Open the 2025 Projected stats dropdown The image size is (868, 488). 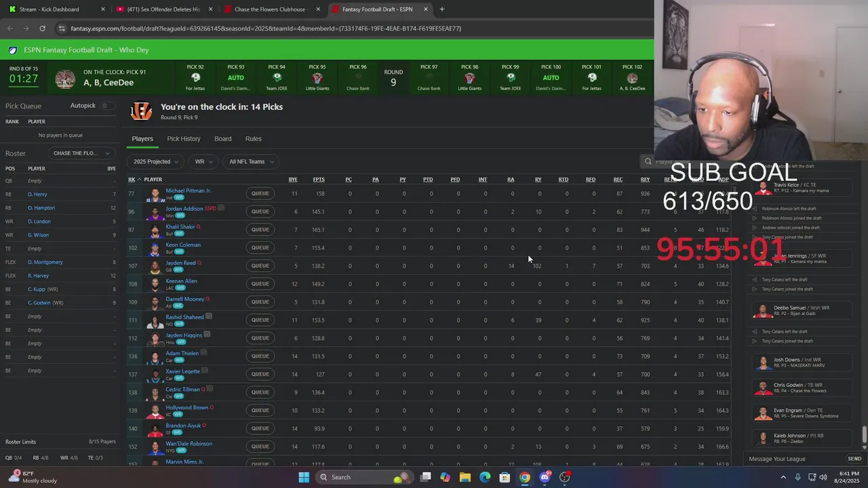(156, 161)
